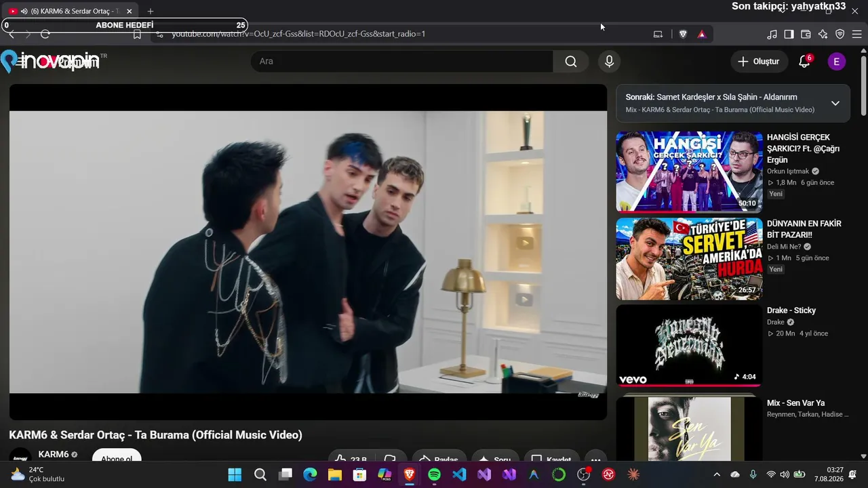Open Brave Rewards triangle icon
868x488 pixels.
click(x=702, y=34)
